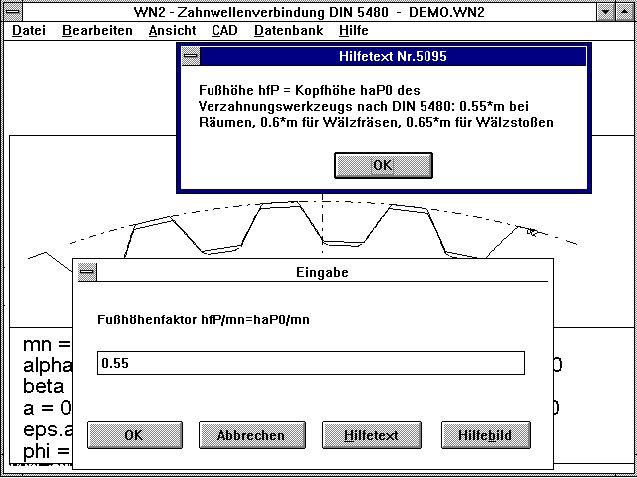The image size is (637, 478).
Task: Open the Bearbeiten menu
Action: pyautogui.click(x=97, y=31)
